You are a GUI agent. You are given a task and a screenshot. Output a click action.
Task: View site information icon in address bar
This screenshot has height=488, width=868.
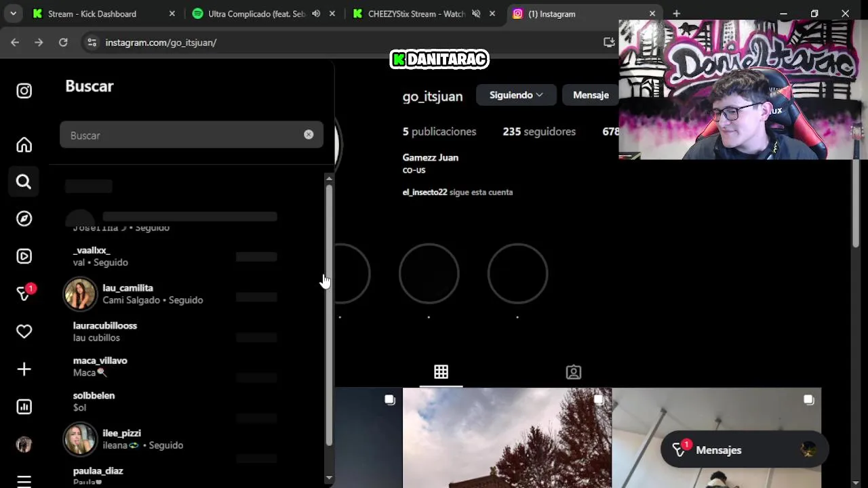[92, 42]
